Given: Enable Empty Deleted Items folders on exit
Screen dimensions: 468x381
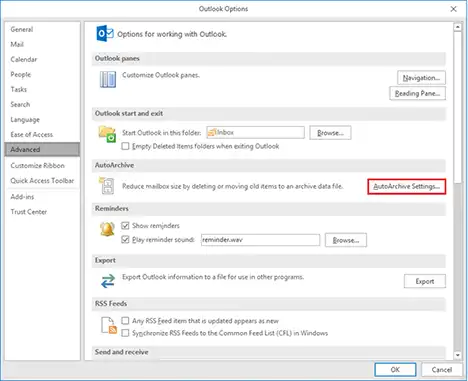Looking at the screenshot, I should 125,146.
